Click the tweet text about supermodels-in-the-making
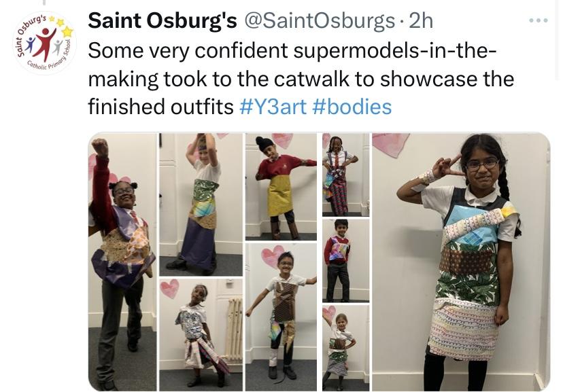563x392 pixels. coord(301,79)
